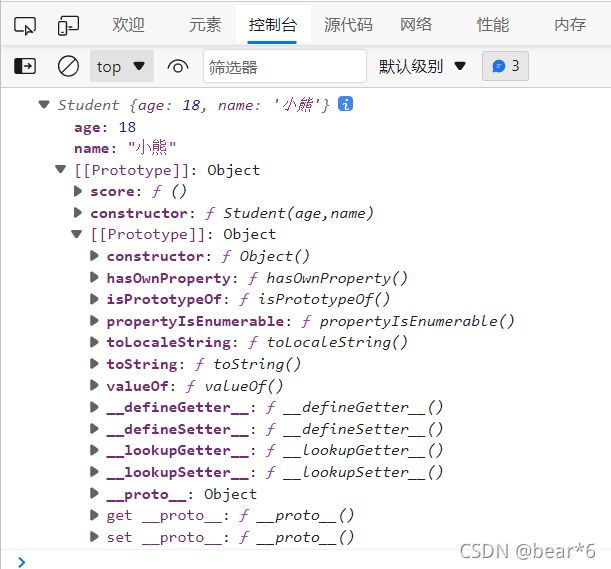Expand the __defineSetter__ entry
This screenshot has width=611, height=569.
click(x=94, y=429)
